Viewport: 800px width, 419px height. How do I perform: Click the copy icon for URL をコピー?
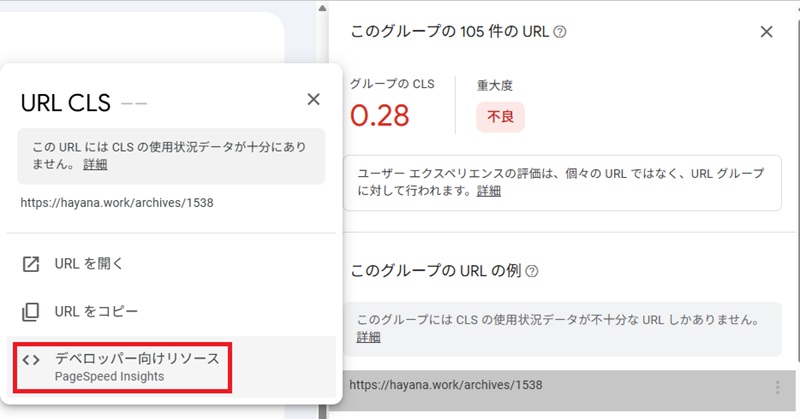(x=31, y=312)
